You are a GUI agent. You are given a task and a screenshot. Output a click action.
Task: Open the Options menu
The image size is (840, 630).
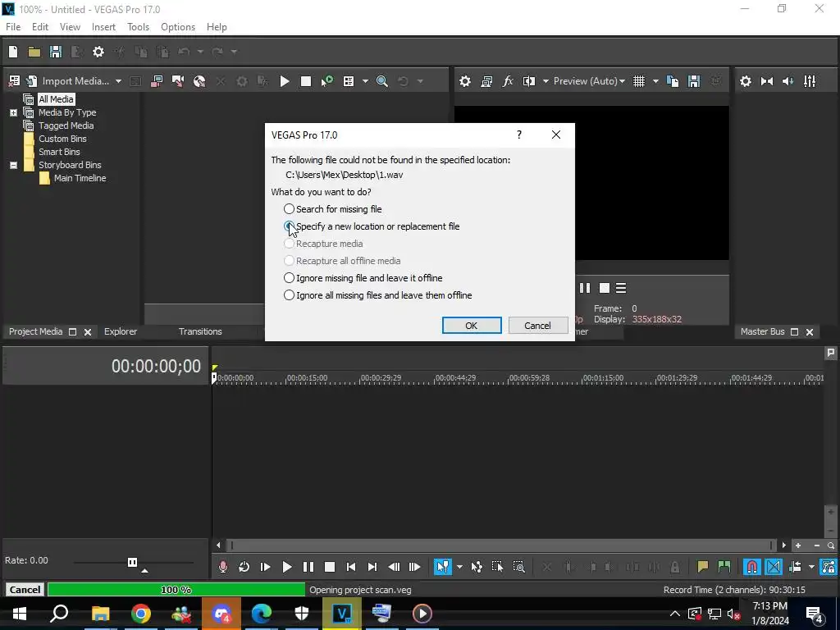pyautogui.click(x=178, y=27)
